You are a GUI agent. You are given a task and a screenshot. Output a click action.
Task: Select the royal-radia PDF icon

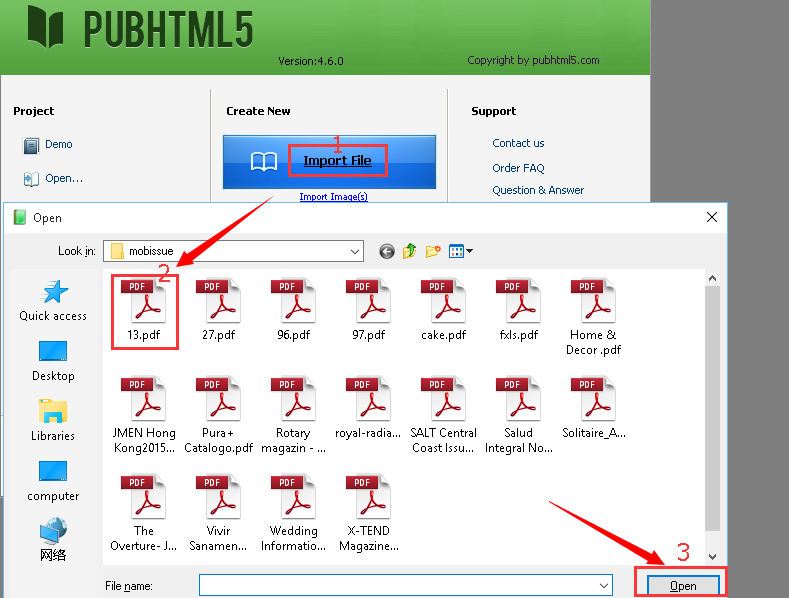click(368, 398)
